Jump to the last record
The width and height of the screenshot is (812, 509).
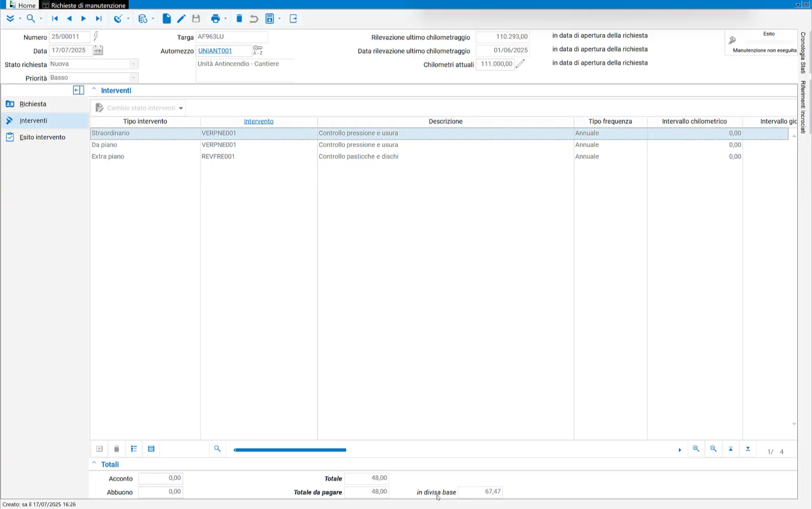(99, 19)
